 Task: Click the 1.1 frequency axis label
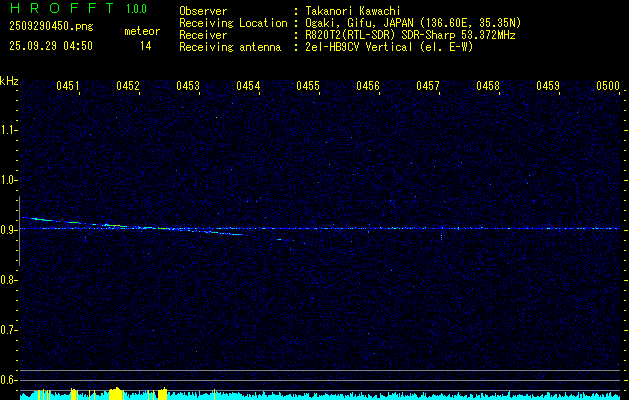click(9, 129)
